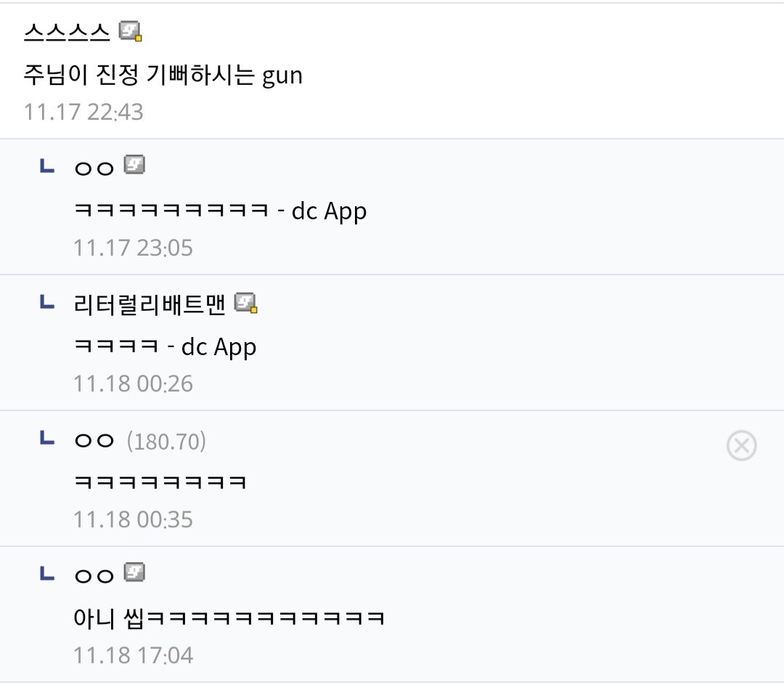Click nickname ㅇㅇ in the 11.17 23:05 reply
The height and width of the screenshot is (690, 784).
[94, 168]
